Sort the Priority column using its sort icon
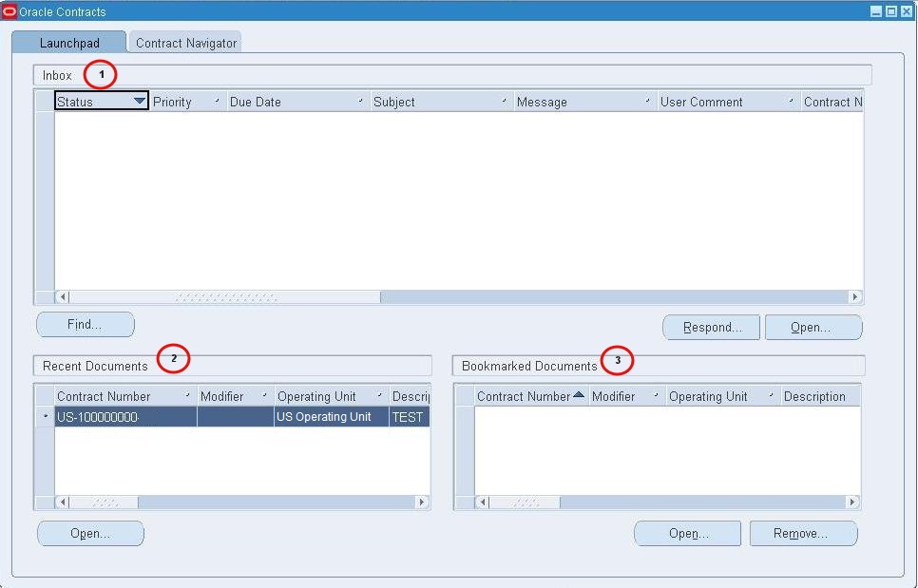Screen dimensions: 918x588 [217, 101]
